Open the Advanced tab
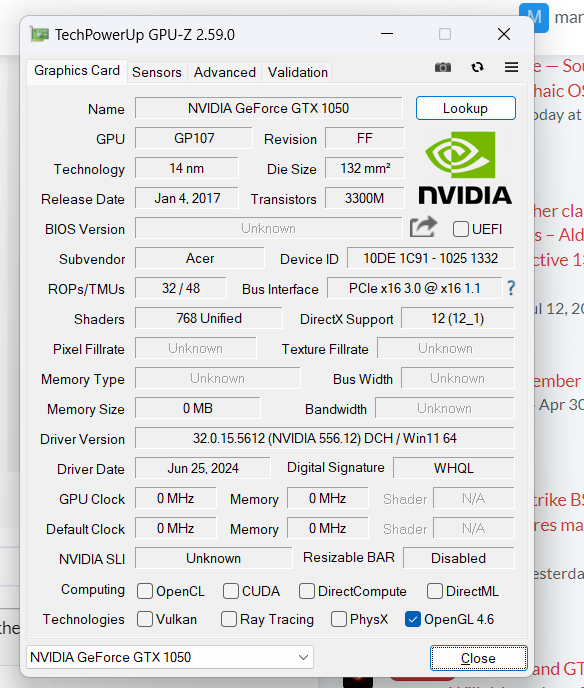Viewport: 584px width, 688px height. point(225,72)
